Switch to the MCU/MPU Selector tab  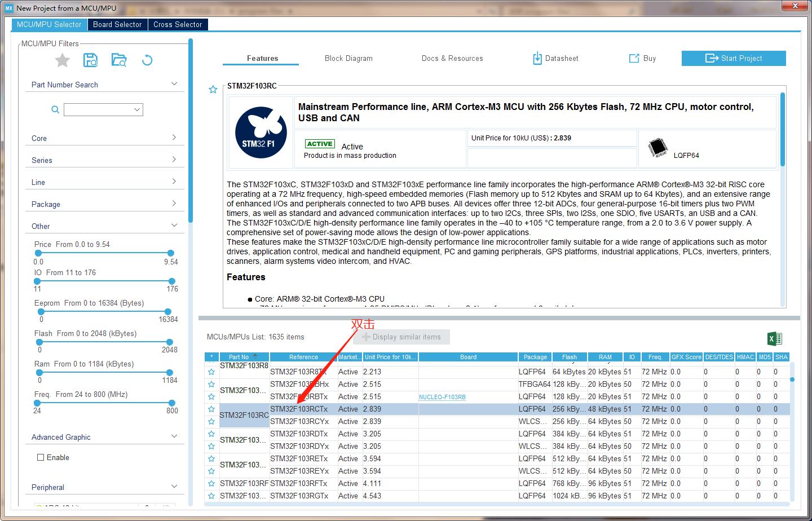tap(49, 24)
